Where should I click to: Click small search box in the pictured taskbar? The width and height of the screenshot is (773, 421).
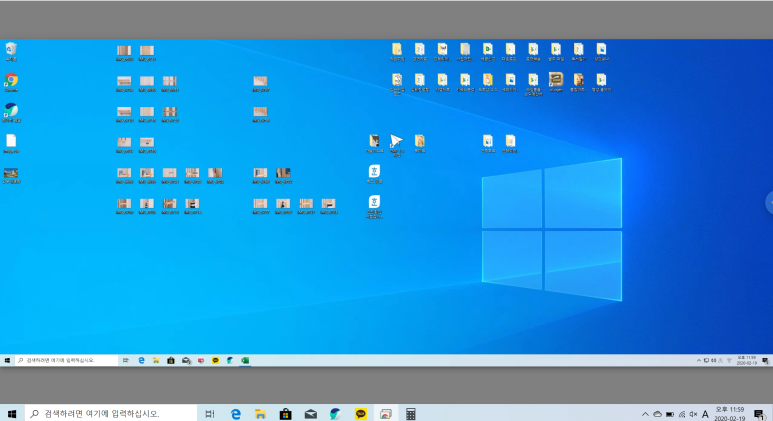67,360
